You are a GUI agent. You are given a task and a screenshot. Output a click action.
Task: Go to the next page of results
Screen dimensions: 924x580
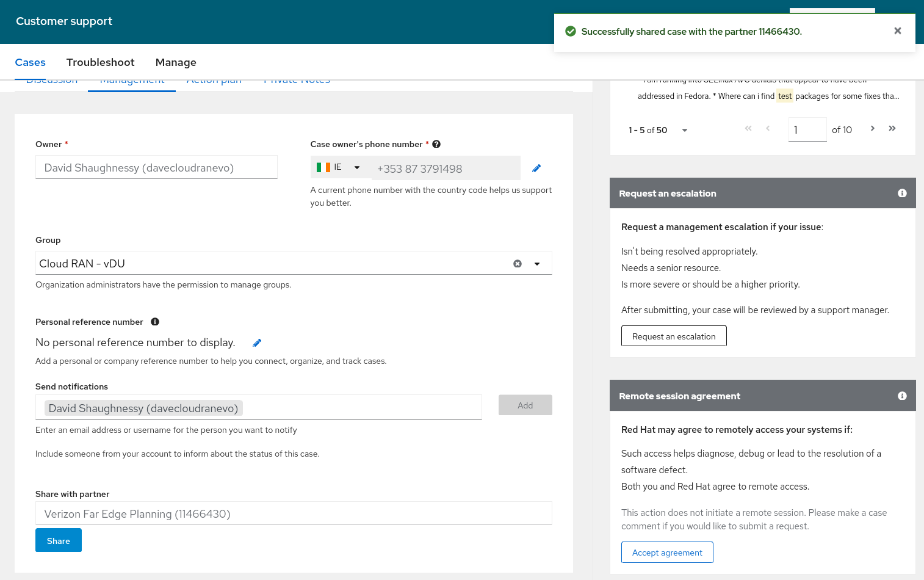[x=873, y=128]
